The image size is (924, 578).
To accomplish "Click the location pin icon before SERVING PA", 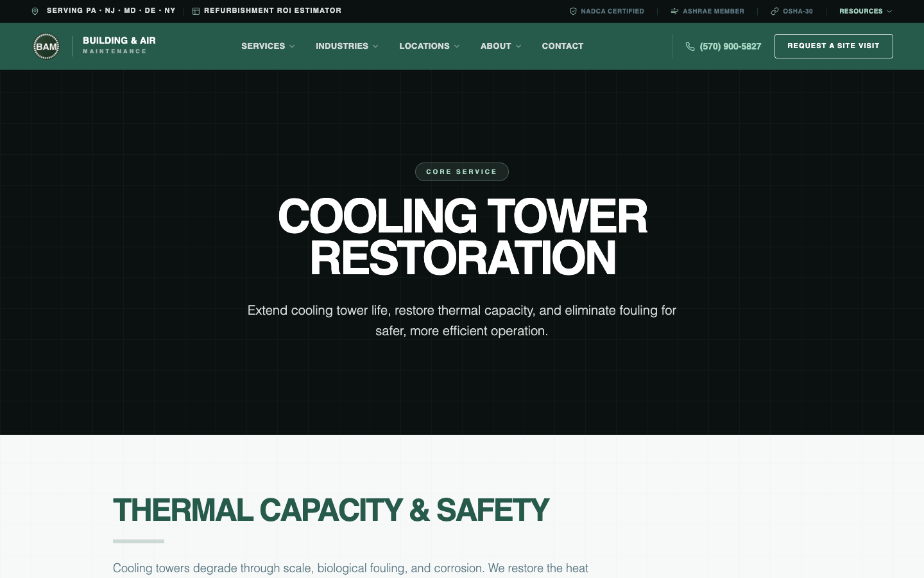I will (35, 10).
